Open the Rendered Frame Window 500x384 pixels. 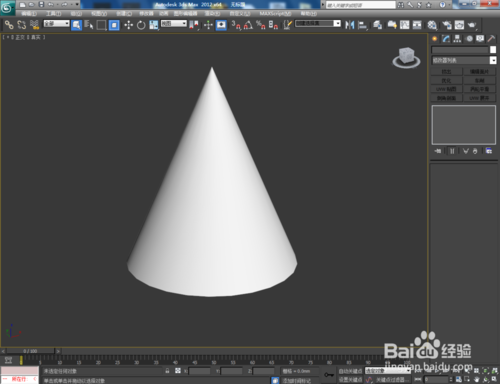[459, 25]
